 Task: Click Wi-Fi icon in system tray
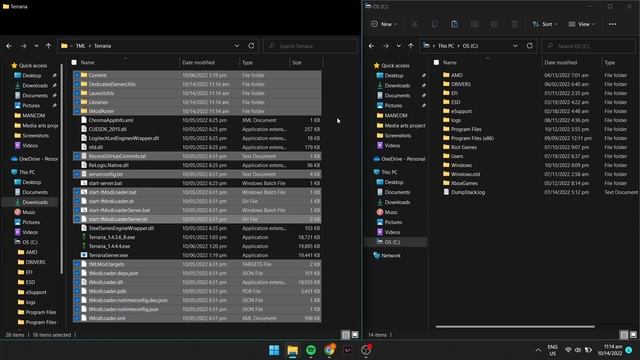click(x=568, y=350)
